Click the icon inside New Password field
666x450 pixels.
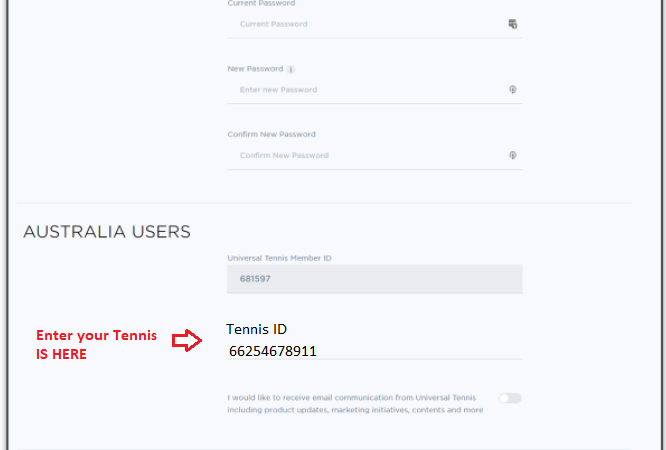(x=512, y=90)
